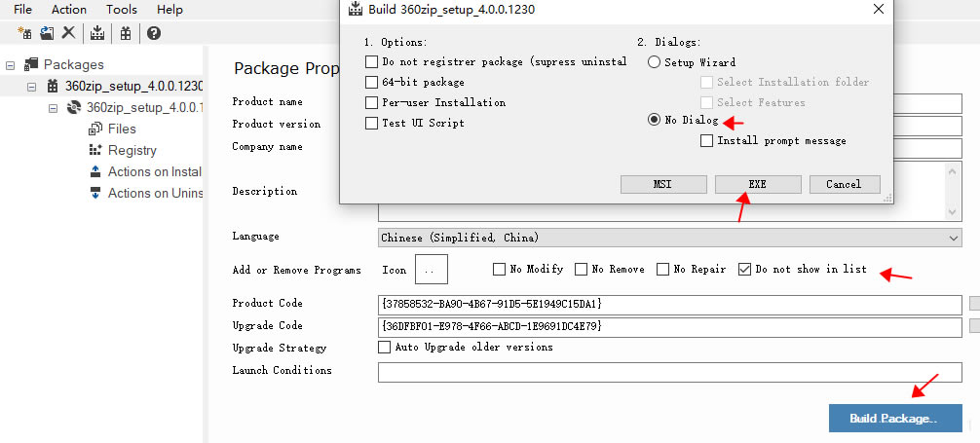Click the Packages root node icon
This screenshot has height=443, width=980.
(x=30, y=64)
